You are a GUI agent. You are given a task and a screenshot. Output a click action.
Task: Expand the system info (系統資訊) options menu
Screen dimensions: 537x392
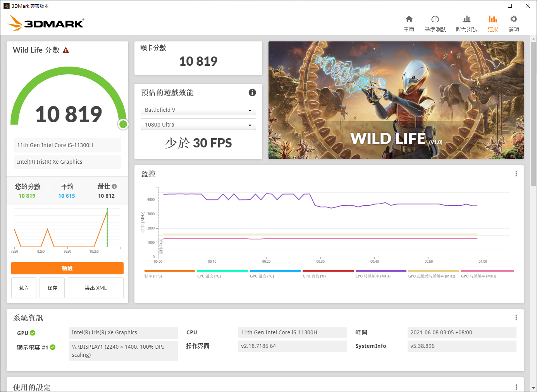click(516, 318)
